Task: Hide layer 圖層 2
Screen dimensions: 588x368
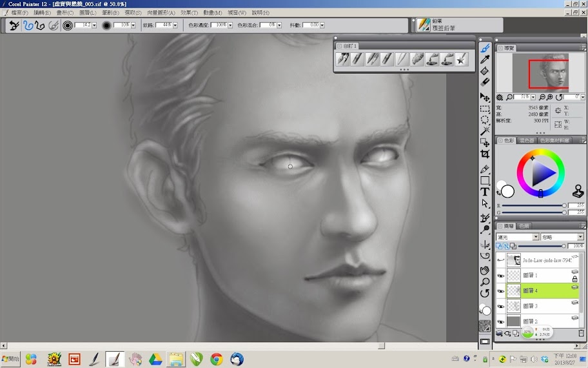Action: point(500,322)
